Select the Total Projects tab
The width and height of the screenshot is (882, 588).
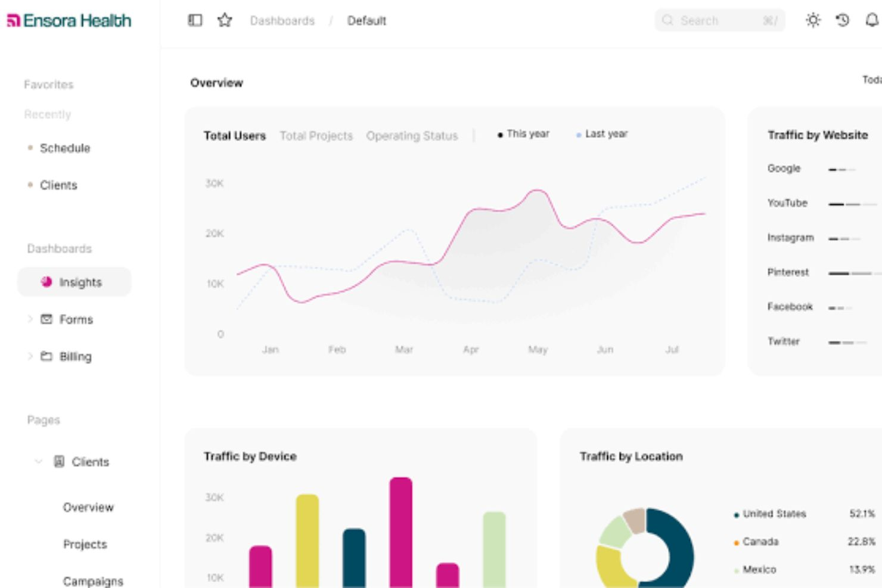(316, 136)
